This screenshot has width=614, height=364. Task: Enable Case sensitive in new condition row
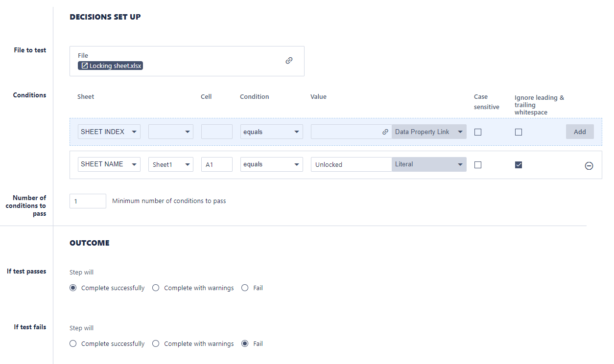point(478,132)
